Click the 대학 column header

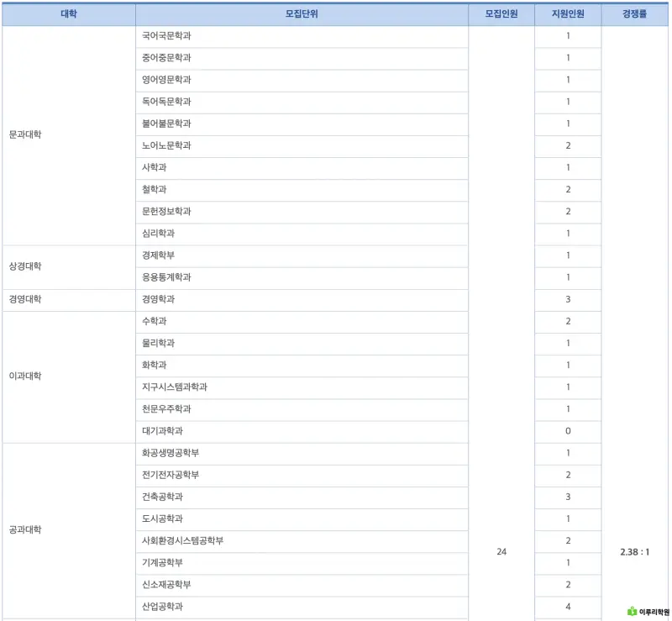click(69, 14)
